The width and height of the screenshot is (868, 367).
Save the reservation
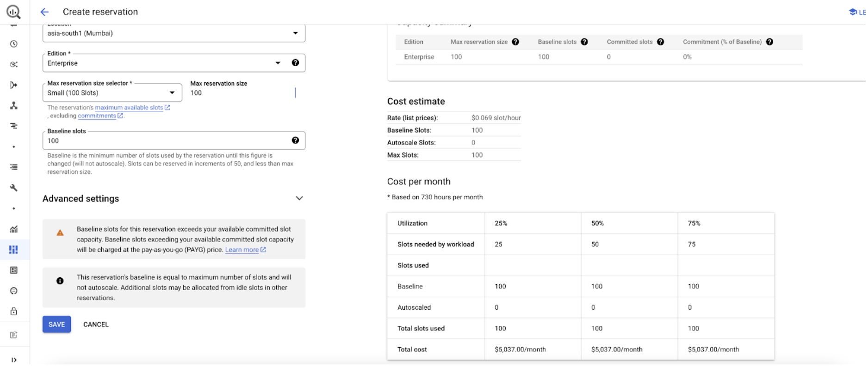point(57,324)
